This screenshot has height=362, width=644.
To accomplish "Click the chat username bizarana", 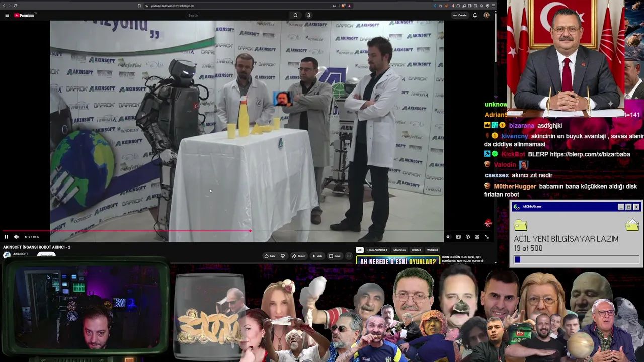I will coord(521,126).
